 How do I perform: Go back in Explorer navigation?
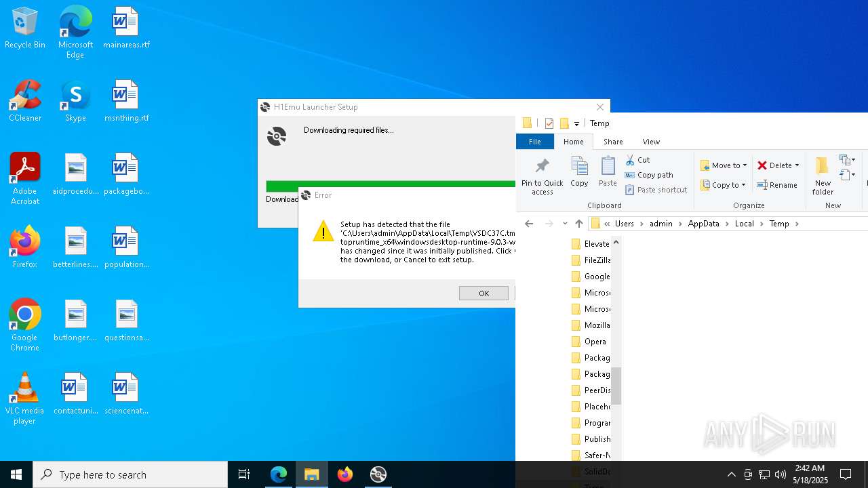click(529, 224)
